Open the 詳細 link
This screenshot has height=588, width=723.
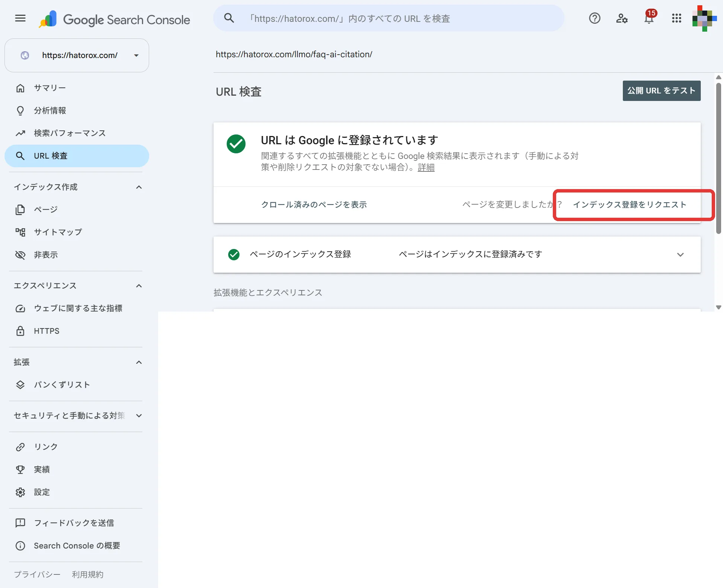pyautogui.click(x=426, y=167)
